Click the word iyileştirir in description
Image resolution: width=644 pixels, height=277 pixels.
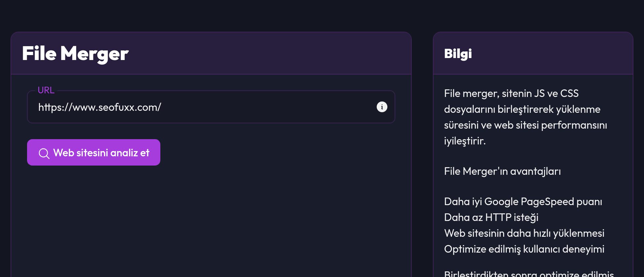click(x=465, y=141)
